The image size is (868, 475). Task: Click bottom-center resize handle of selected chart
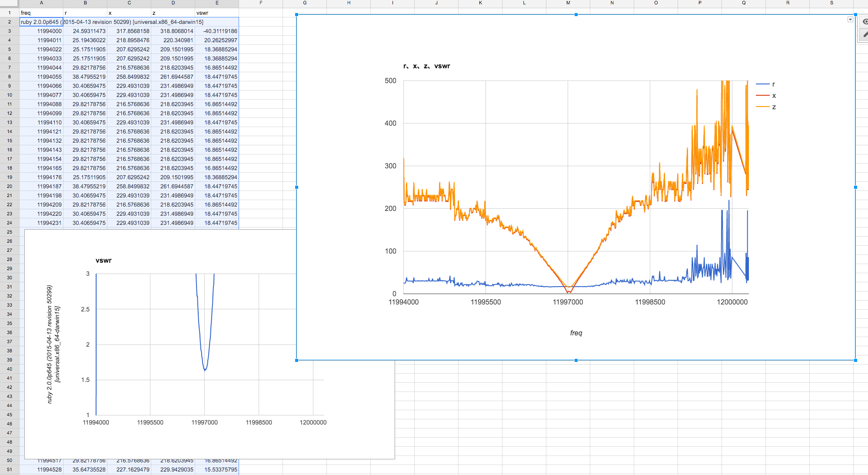576,360
